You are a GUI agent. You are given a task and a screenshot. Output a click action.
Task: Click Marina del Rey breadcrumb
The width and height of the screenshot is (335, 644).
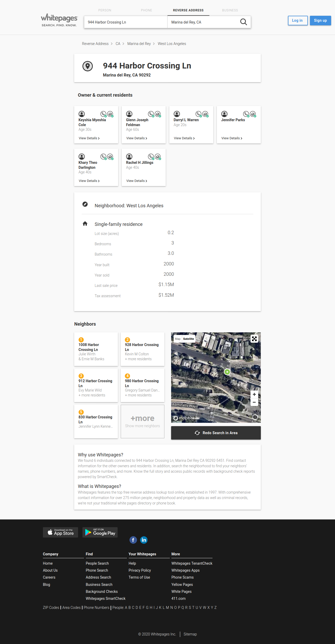tap(139, 44)
